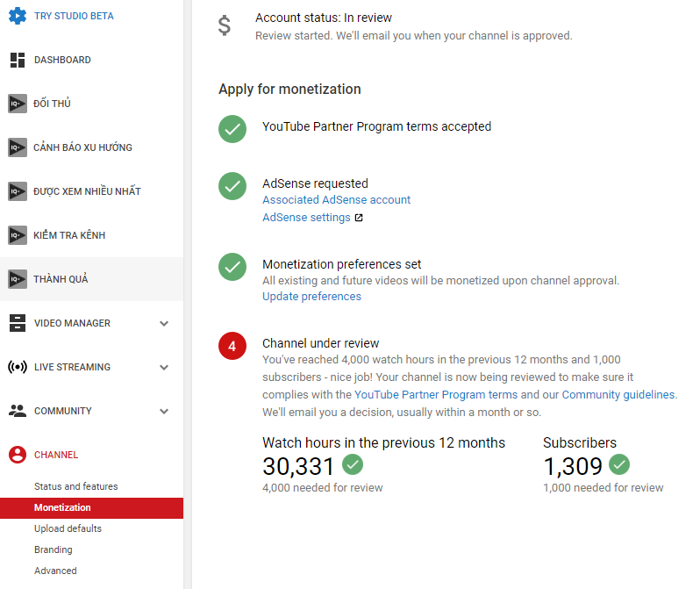Viewport: 700px width, 589px height.
Task: Click 'YouTube Partner Program terms accepted' text
Action: pyautogui.click(x=376, y=126)
